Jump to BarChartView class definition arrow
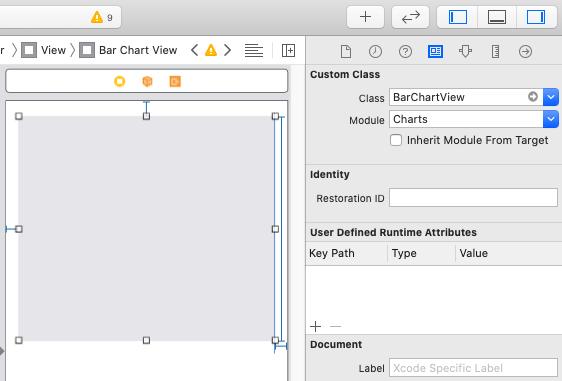Viewport: 562px width, 381px height. (x=533, y=97)
